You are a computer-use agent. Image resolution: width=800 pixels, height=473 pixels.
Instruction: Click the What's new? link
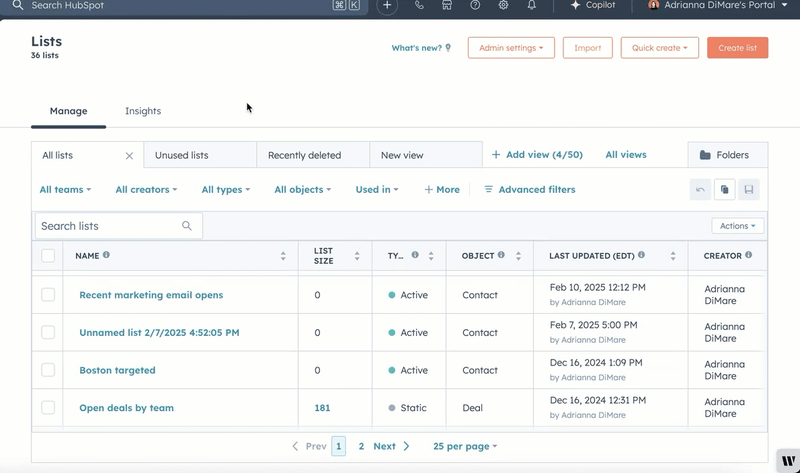point(421,48)
